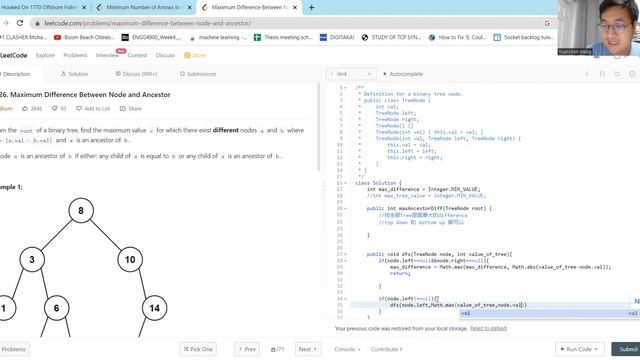This screenshot has height=360, width=640.
Task: Open Thesis meeting sch bookmark
Action: [283, 37]
